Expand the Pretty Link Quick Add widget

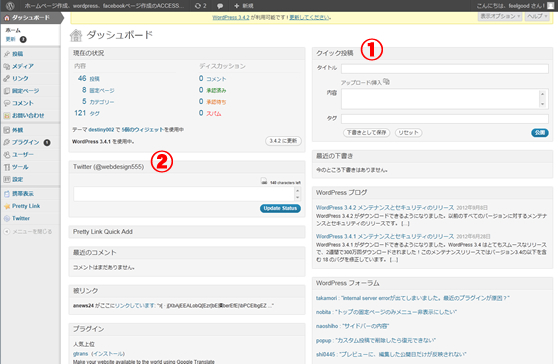point(187,232)
